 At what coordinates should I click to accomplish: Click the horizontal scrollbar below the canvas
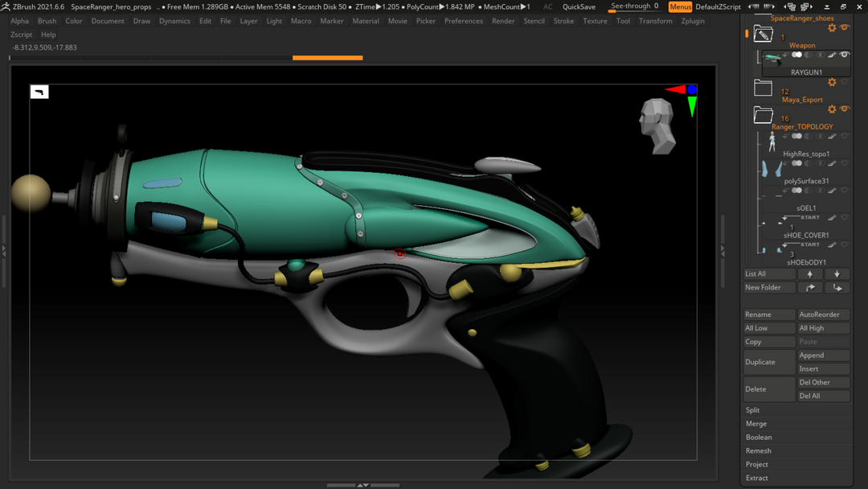(362, 484)
